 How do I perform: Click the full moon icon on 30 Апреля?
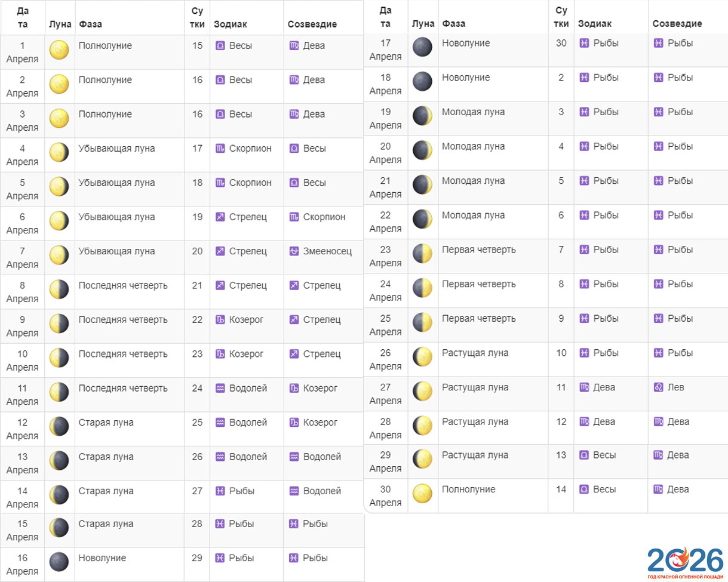tap(422, 493)
